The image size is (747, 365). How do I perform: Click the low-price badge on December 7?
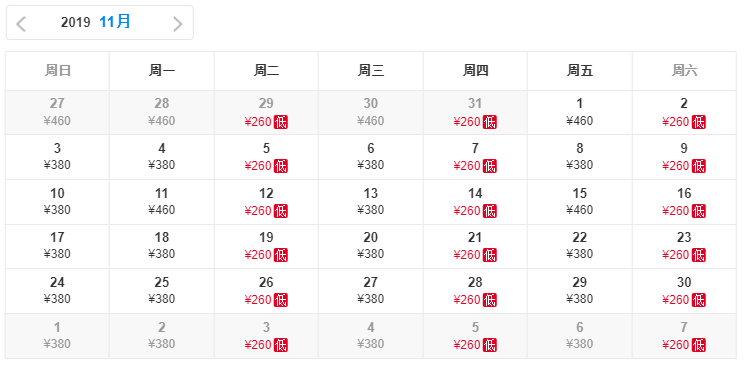[x=699, y=345]
